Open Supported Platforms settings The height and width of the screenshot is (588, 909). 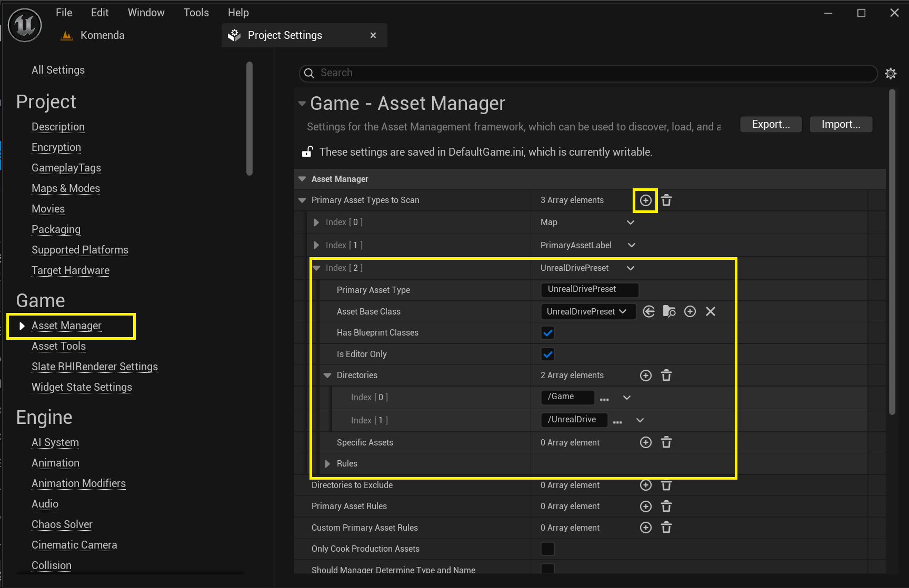[80, 250]
